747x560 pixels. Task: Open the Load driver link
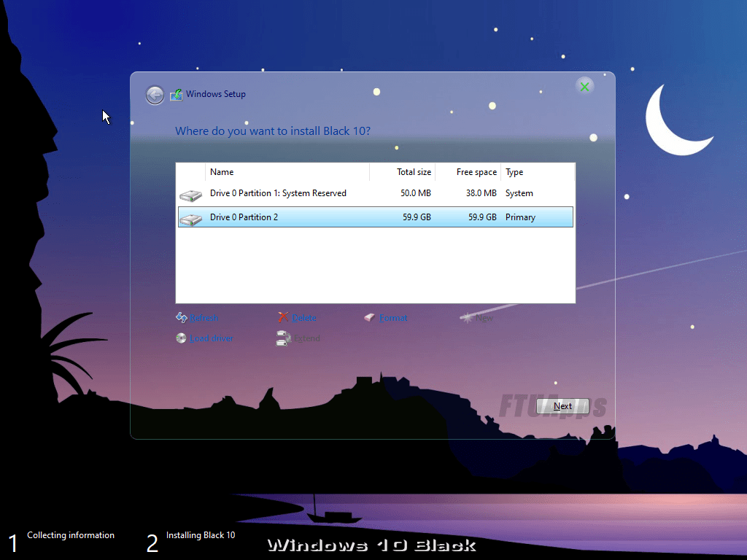[211, 338]
